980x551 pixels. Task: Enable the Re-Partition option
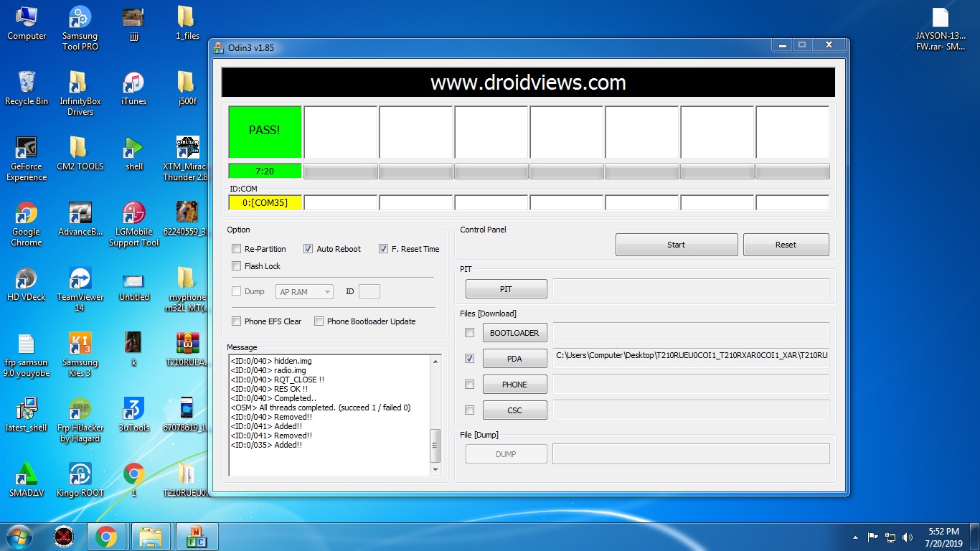[237, 249]
